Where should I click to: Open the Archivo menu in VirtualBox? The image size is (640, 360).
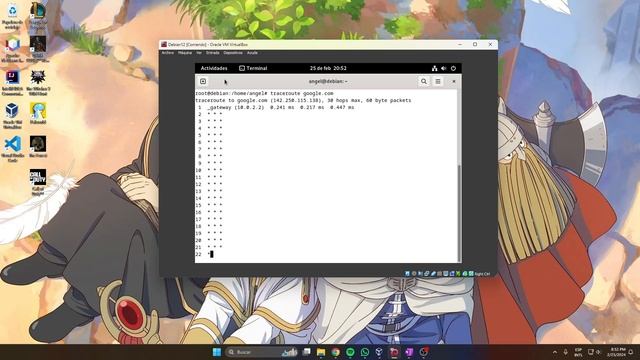point(167,53)
